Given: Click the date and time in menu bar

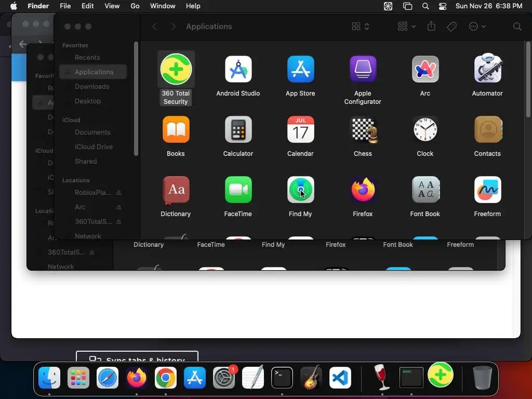Looking at the screenshot, I should pos(489,6).
